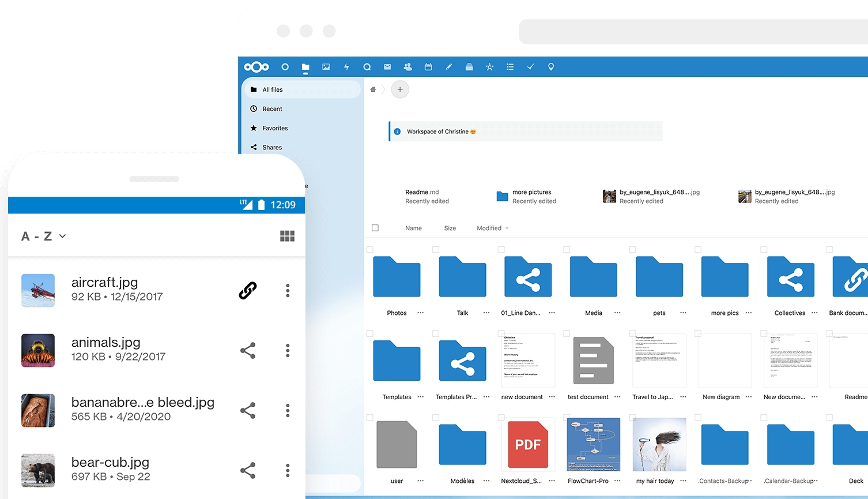Screen dimensions: 868x499
Task: Toggle the select all files checkbox
Action: 375,228
